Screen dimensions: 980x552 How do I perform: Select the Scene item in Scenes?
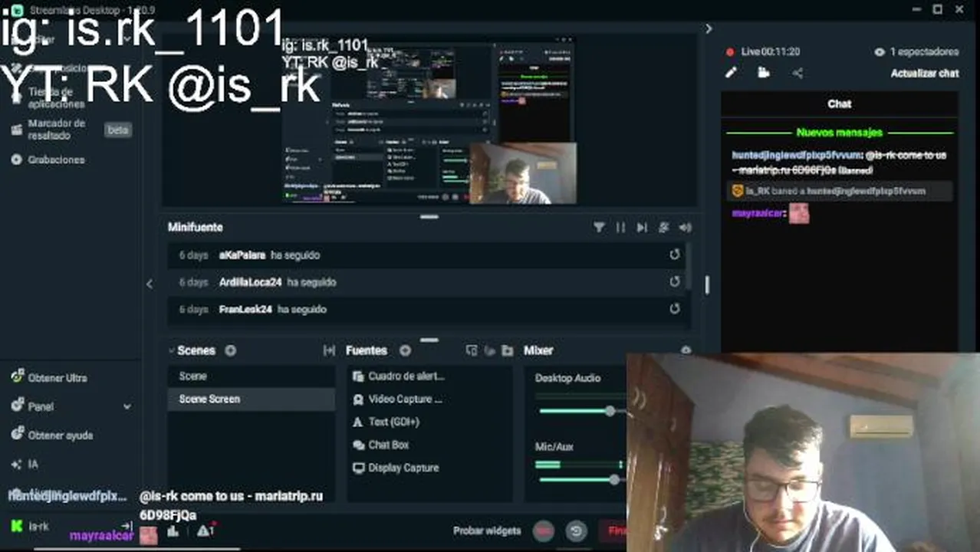pos(251,376)
